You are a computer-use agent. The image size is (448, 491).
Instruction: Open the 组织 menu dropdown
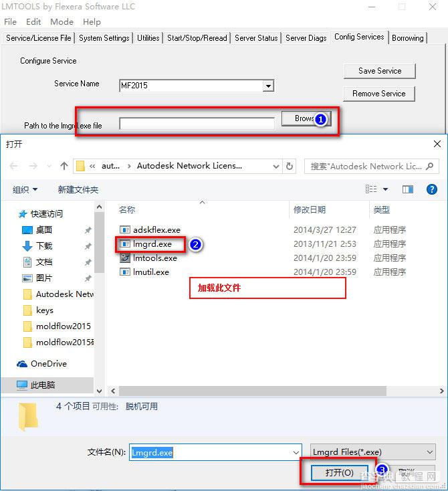pos(25,189)
